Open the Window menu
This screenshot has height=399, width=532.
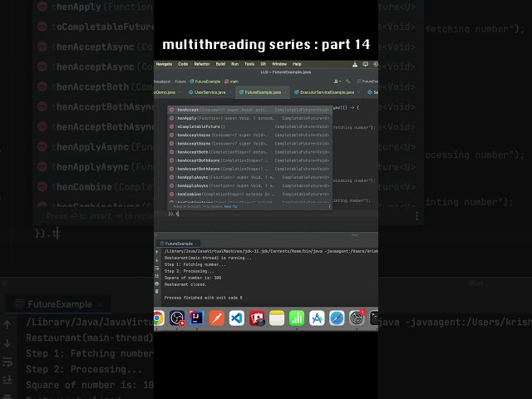279,64
